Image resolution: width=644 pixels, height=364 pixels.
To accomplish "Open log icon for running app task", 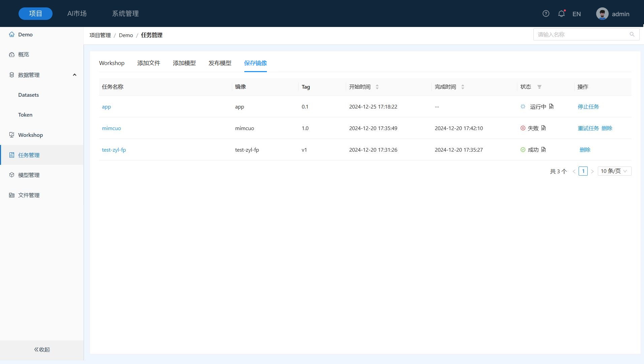I will click(x=551, y=107).
